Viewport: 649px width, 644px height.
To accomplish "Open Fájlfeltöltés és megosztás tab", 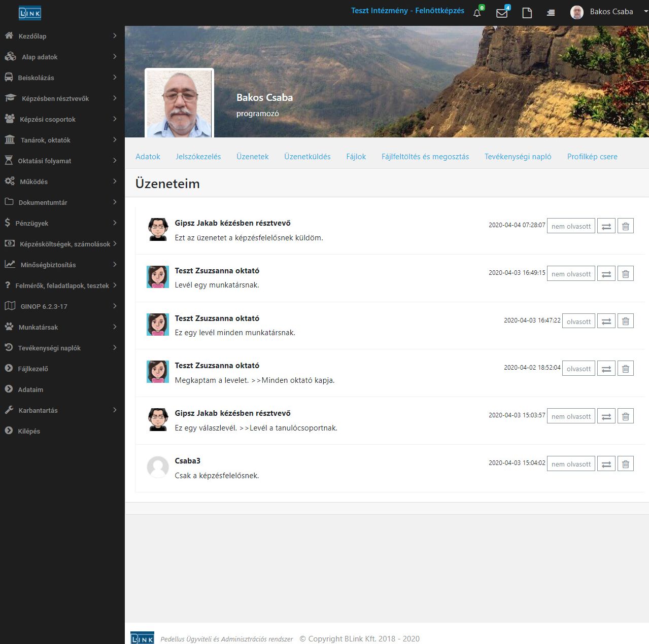I will pos(425,157).
